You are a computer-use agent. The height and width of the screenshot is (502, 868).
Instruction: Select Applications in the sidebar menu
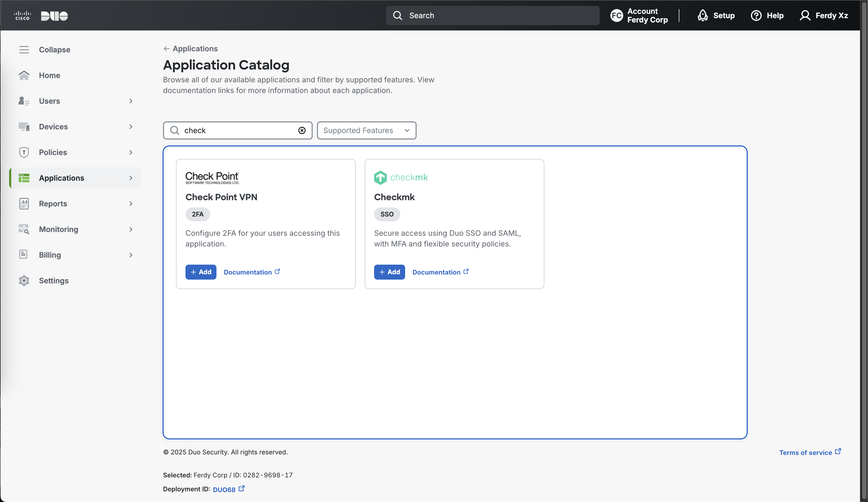61,178
